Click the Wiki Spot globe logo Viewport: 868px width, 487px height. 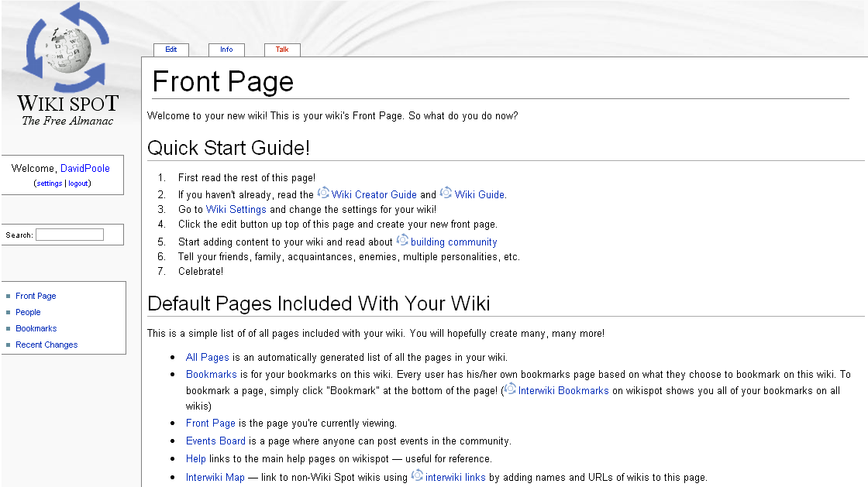point(67,47)
